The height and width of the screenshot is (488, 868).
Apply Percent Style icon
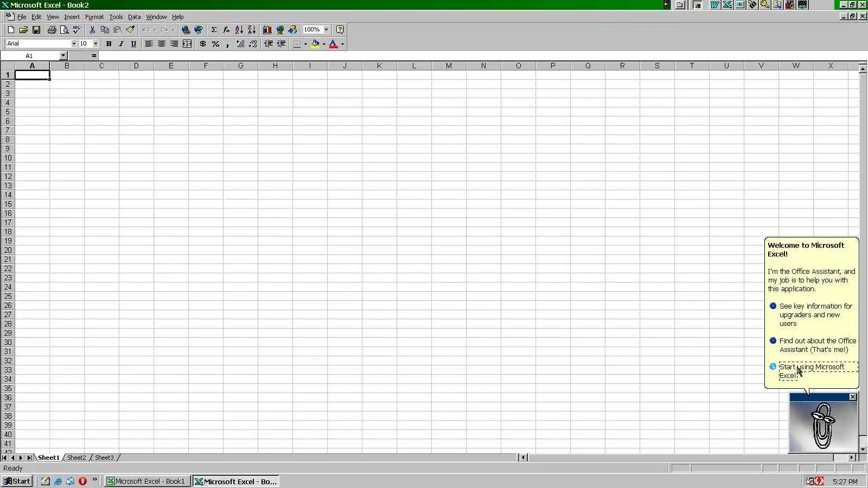click(x=215, y=44)
